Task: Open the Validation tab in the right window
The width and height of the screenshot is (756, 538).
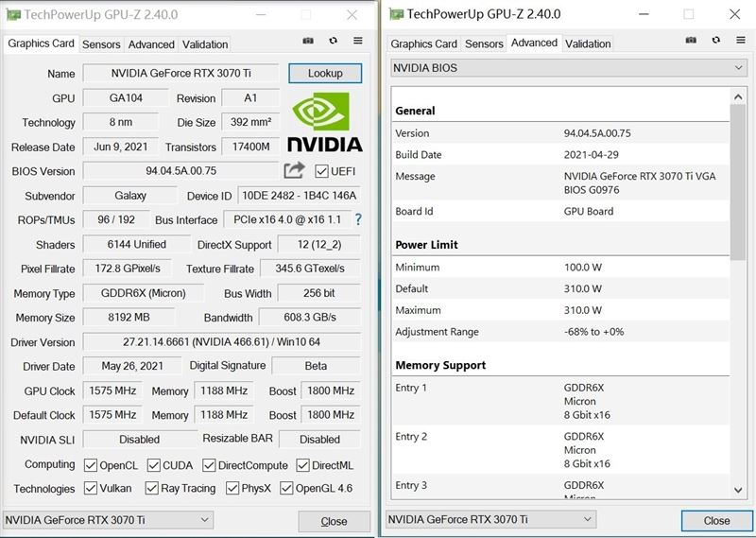Action: (x=588, y=43)
